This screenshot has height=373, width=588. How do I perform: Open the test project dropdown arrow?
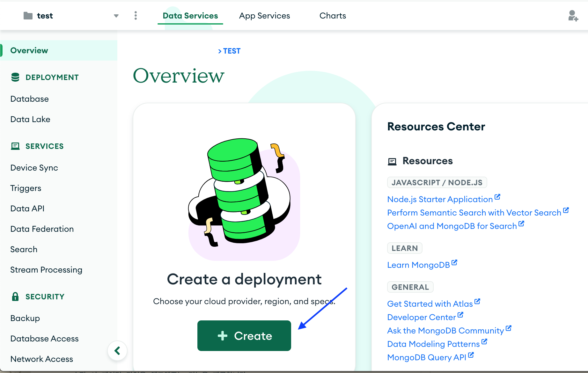coord(116,16)
